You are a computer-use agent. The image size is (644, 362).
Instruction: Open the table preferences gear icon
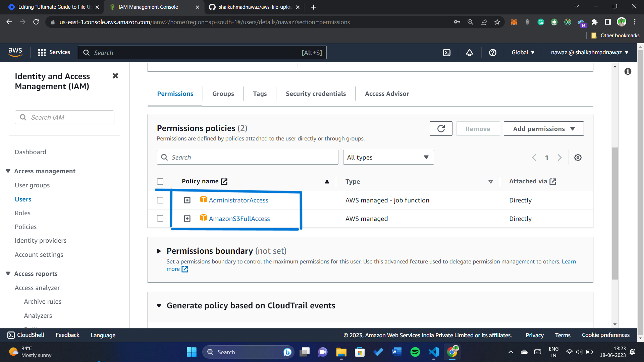[x=578, y=158]
